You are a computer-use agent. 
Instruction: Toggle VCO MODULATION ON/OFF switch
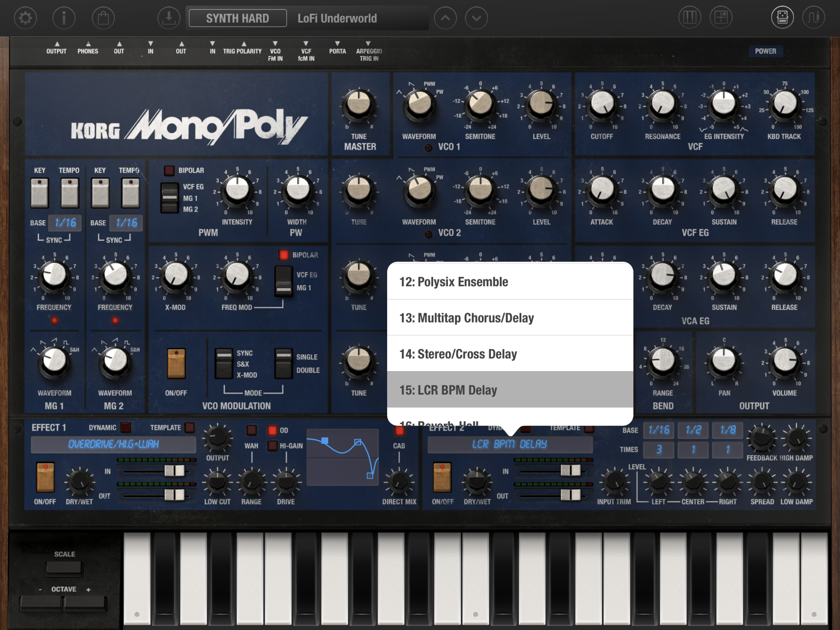click(x=176, y=364)
